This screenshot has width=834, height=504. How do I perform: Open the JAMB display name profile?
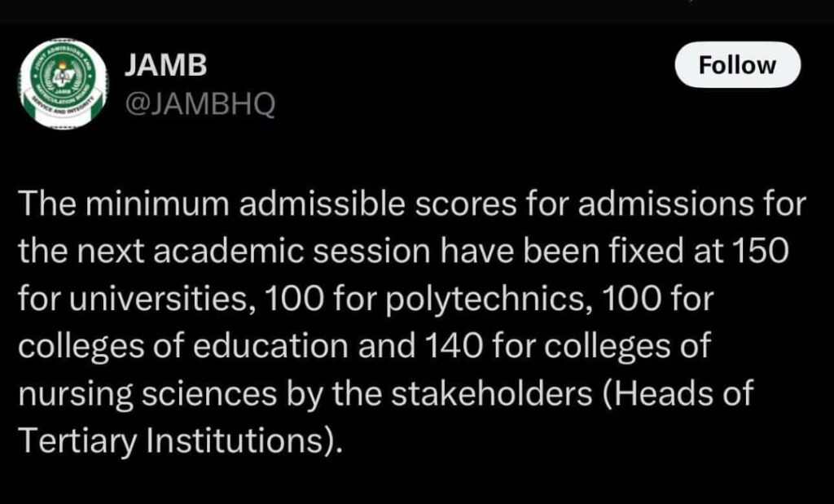click(x=165, y=66)
